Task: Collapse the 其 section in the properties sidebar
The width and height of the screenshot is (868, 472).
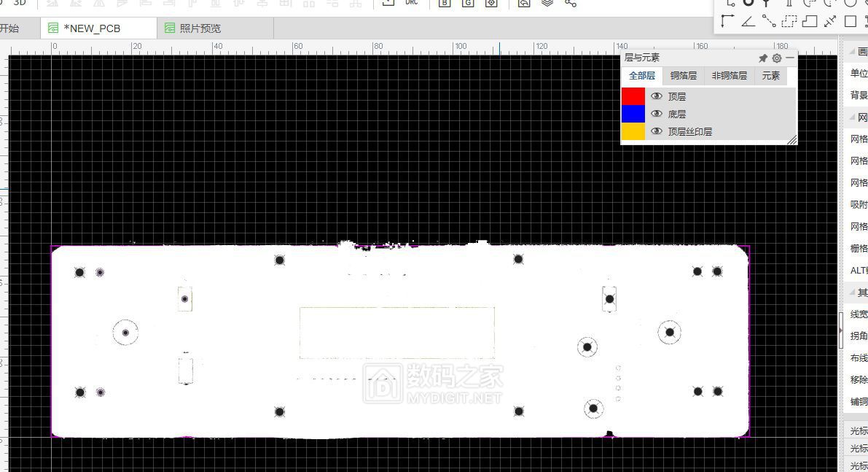Action: click(x=852, y=292)
